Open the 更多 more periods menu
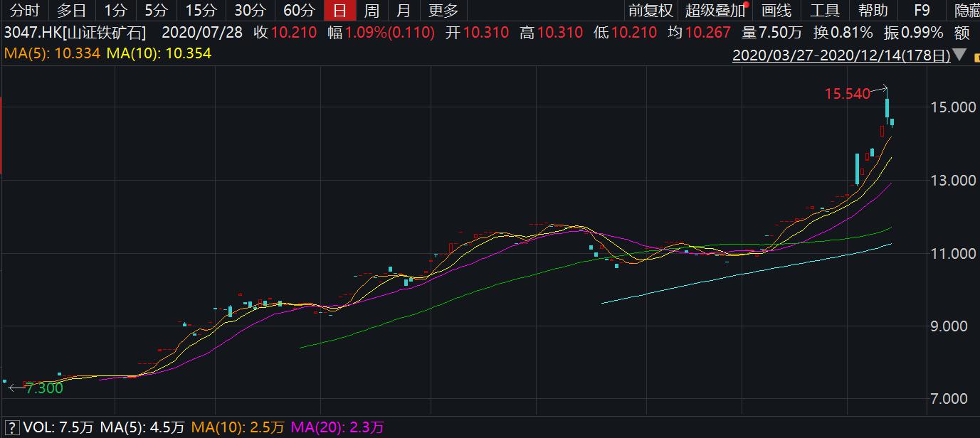The height and width of the screenshot is (438, 980). pos(443,10)
